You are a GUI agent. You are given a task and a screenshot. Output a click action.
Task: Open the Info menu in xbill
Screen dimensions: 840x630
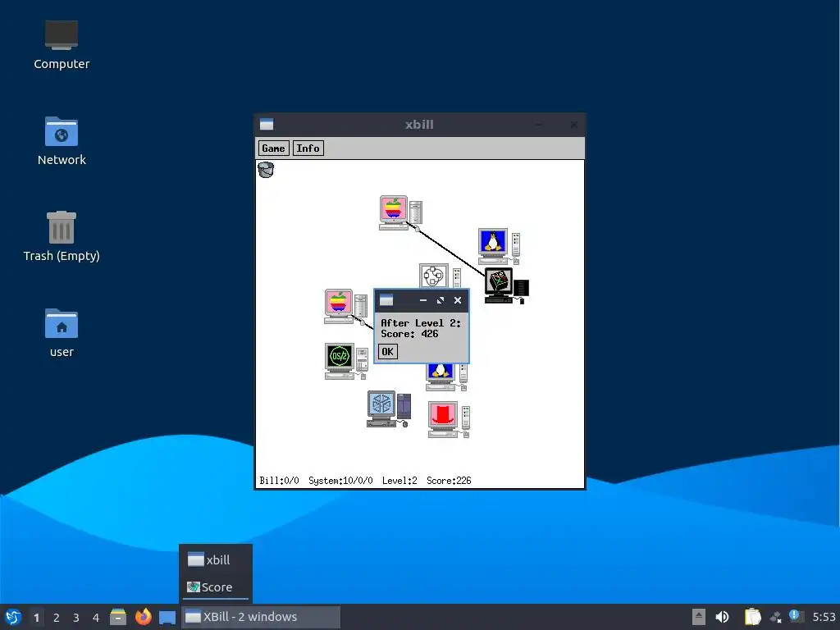coord(308,148)
